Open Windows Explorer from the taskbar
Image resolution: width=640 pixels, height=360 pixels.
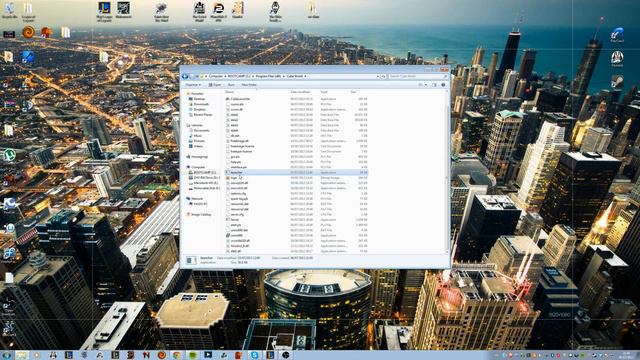click(22, 355)
